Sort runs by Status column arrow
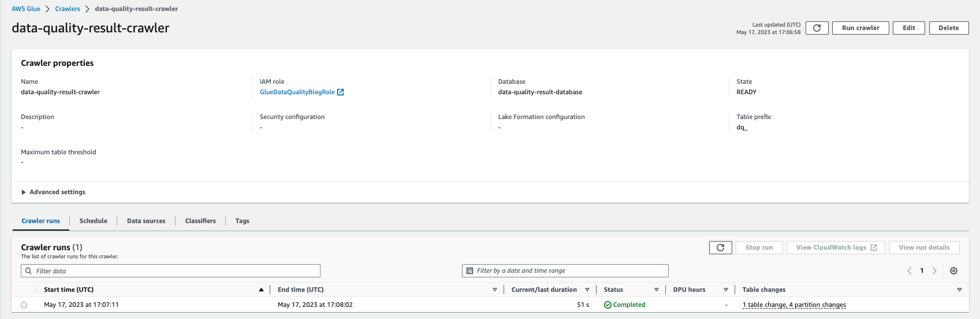 click(x=657, y=290)
